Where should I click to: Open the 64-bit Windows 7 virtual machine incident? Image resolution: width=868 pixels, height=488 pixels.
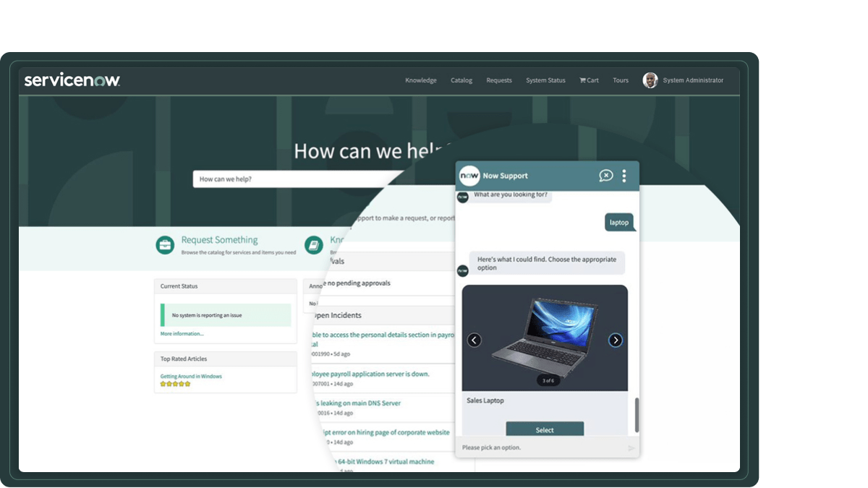[x=385, y=461]
